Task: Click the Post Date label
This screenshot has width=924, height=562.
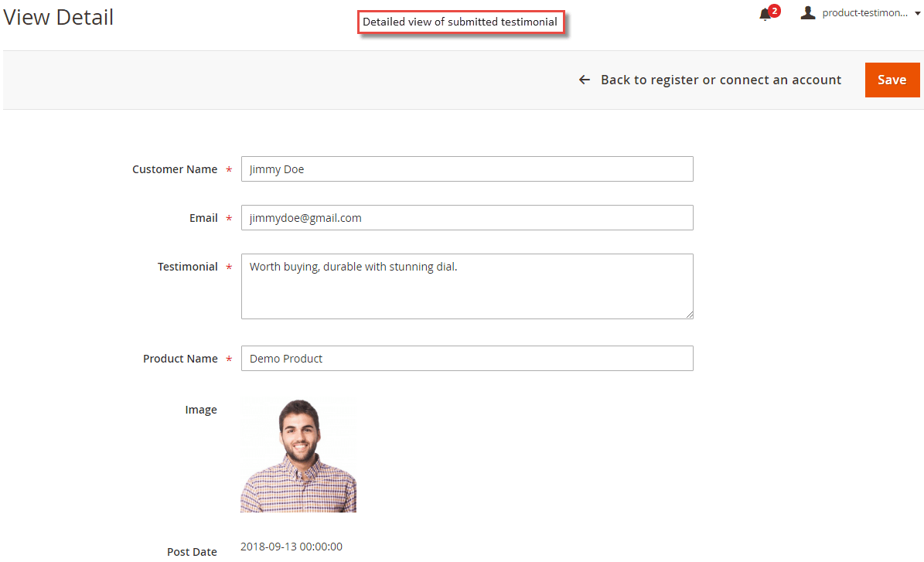Action: (192, 552)
